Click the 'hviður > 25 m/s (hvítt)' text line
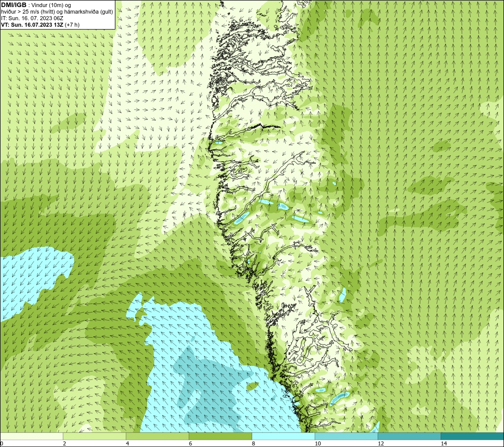Screen dimensions: 504x447 click(57, 12)
